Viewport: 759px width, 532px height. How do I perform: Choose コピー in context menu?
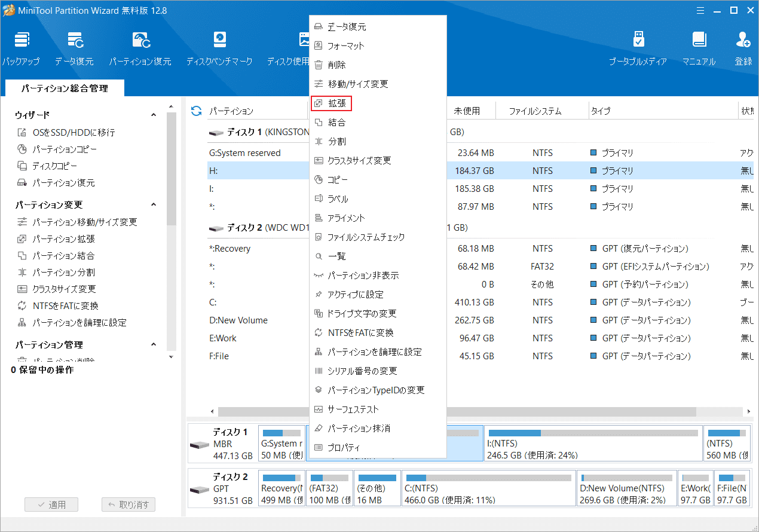click(x=378, y=180)
